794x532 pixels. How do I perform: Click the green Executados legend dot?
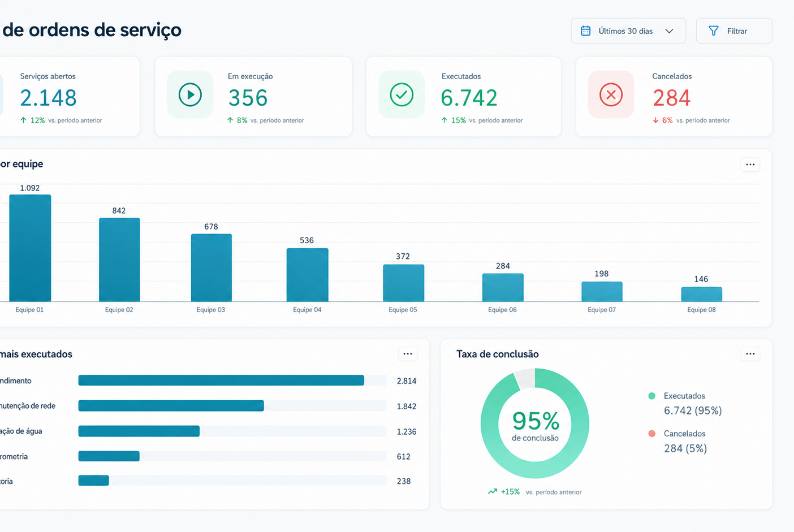[x=651, y=396]
